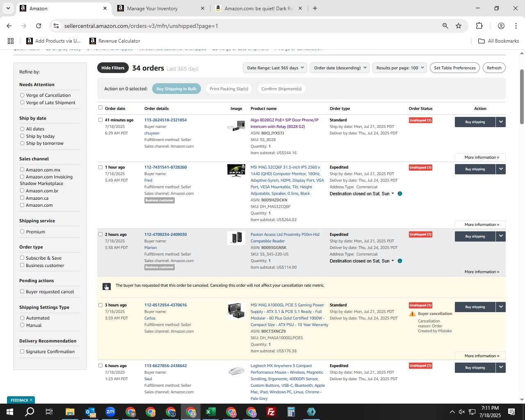
Task: Change the Results per page dropdown
Action: (399, 68)
